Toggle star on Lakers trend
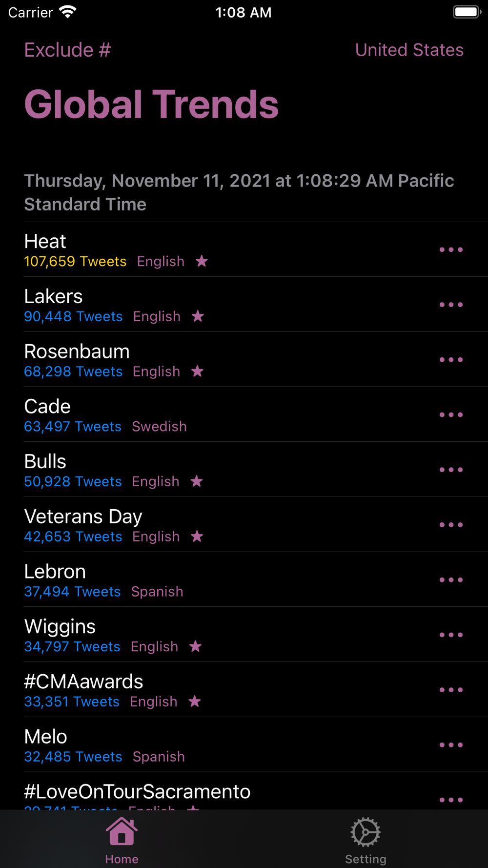This screenshot has height=868, width=488. [198, 316]
